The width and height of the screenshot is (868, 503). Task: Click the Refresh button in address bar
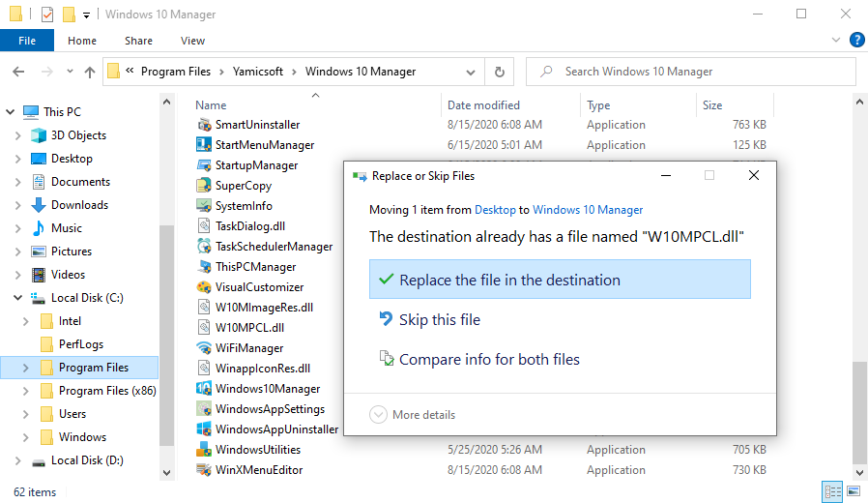pos(500,72)
